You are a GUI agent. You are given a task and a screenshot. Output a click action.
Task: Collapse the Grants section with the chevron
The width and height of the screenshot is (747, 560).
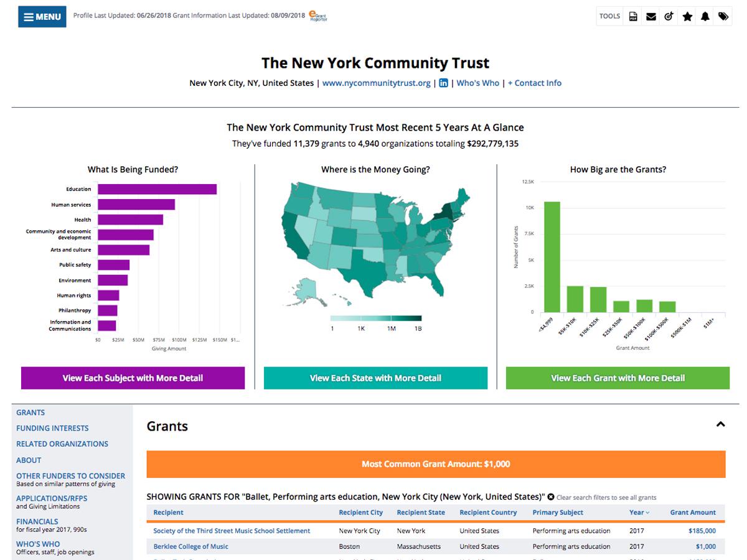(x=720, y=425)
